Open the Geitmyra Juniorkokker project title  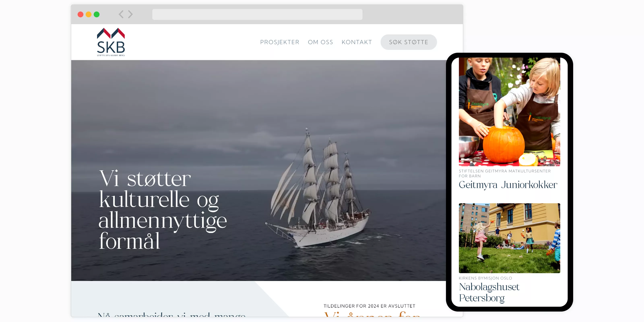click(508, 185)
